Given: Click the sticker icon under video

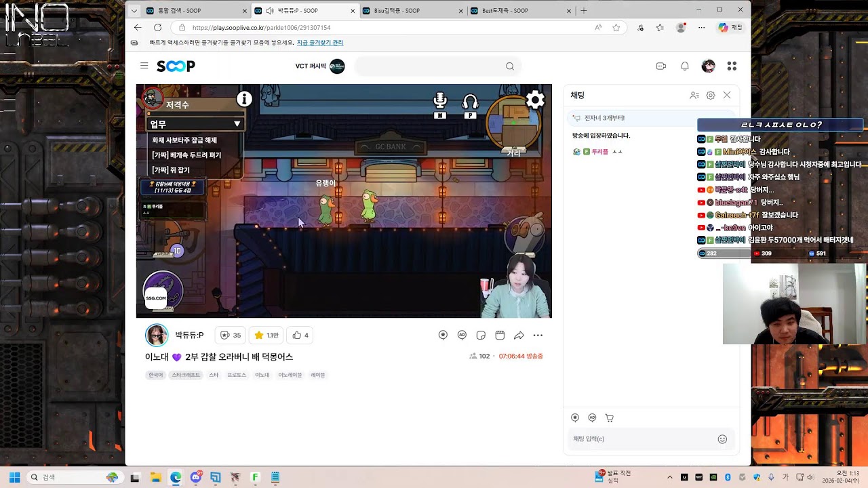Looking at the screenshot, I should [x=481, y=335].
